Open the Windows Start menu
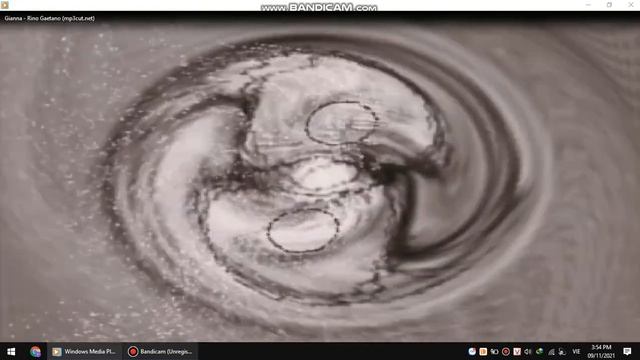The height and width of the screenshot is (360, 640). pyautogui.click(x=11, y=351)
